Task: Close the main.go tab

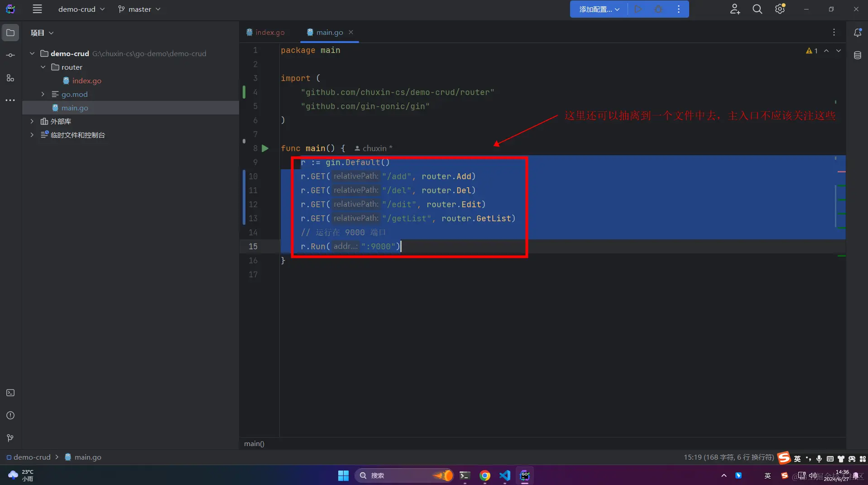Action: pos(351,32)
